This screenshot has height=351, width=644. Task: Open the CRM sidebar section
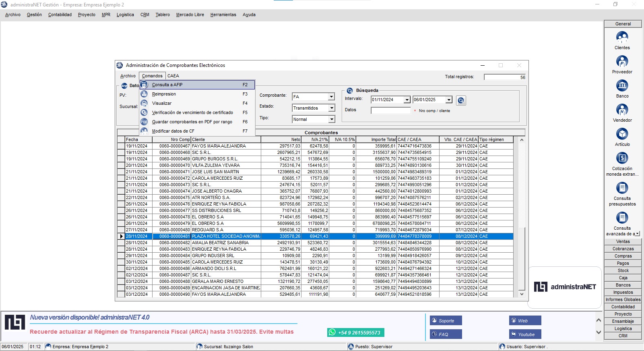tap(623, 336)
